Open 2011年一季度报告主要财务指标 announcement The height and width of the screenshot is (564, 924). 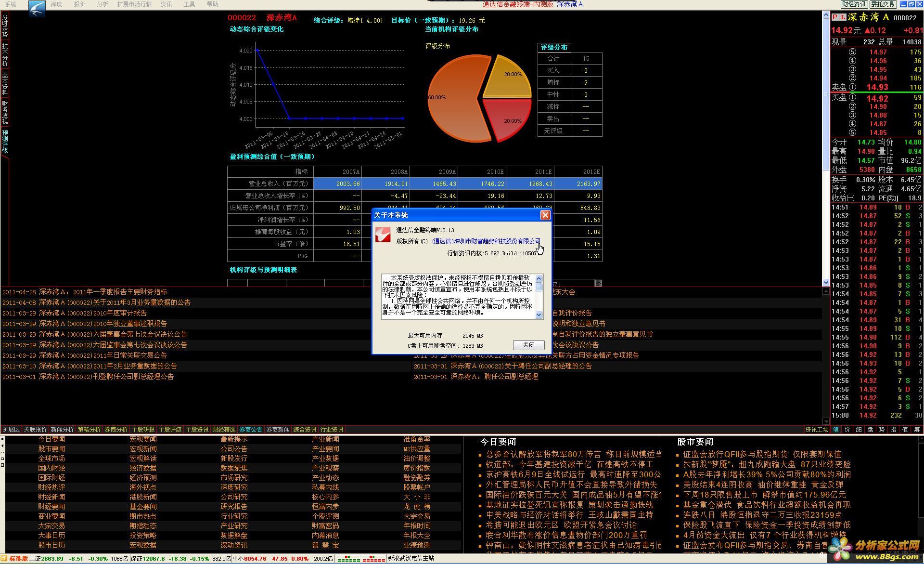click(x=85, y=292)
